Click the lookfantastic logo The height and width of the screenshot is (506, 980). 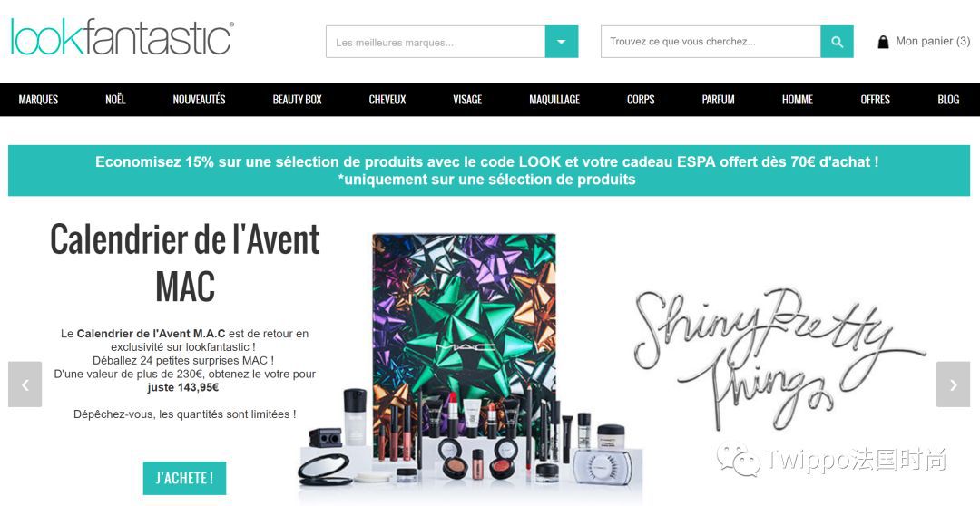pyautogui.click(x=122, y=37)
